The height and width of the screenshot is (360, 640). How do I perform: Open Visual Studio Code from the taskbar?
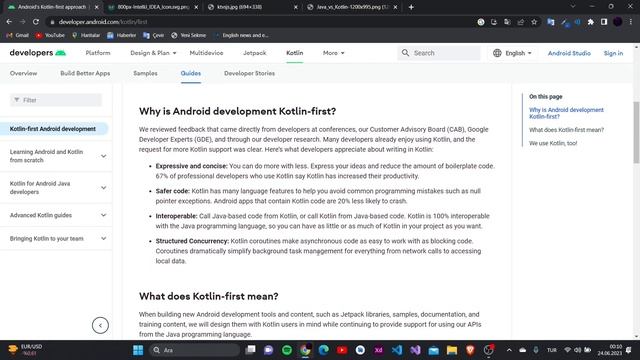pos(397,350)
